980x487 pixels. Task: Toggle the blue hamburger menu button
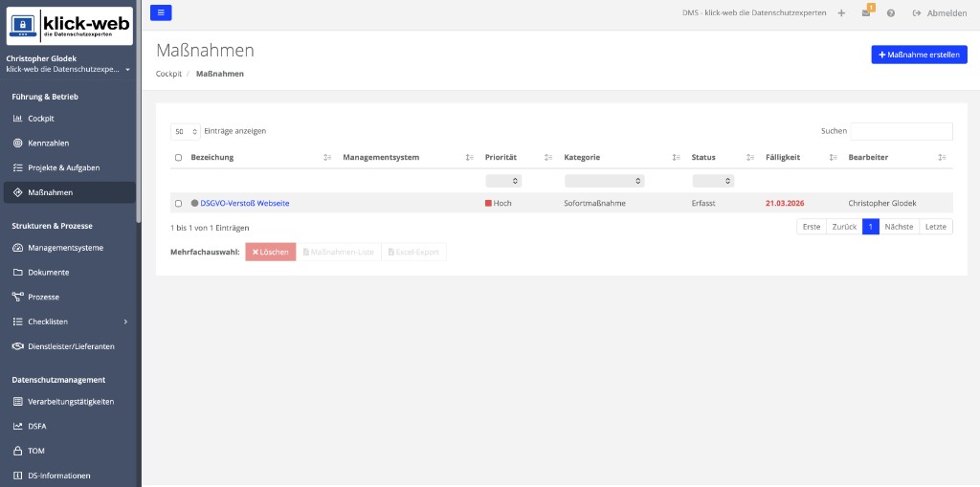click(x=161, y=12)
